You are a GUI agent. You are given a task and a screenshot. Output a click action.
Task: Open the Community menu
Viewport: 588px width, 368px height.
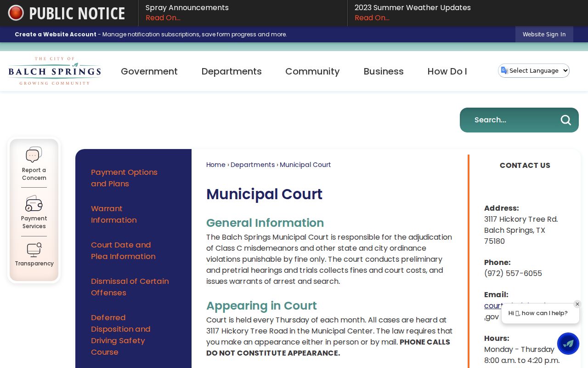312,71
